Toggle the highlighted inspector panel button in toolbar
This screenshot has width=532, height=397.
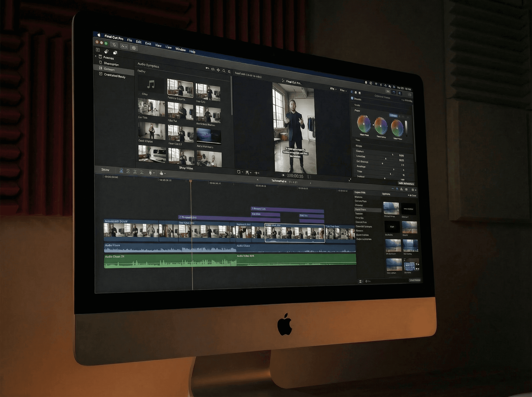400,93
